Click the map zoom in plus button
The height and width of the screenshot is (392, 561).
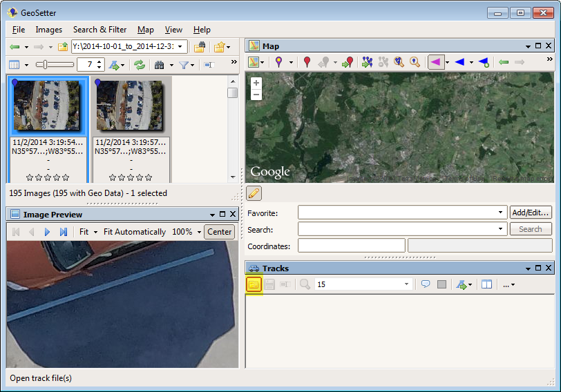click(x=256, y=82)
